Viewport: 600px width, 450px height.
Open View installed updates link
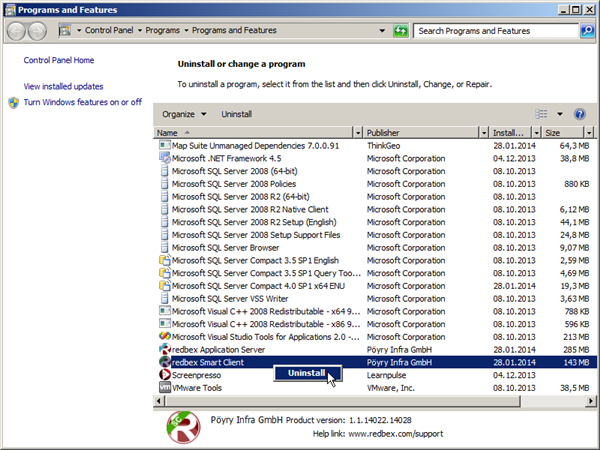click(x=63, y=87)
